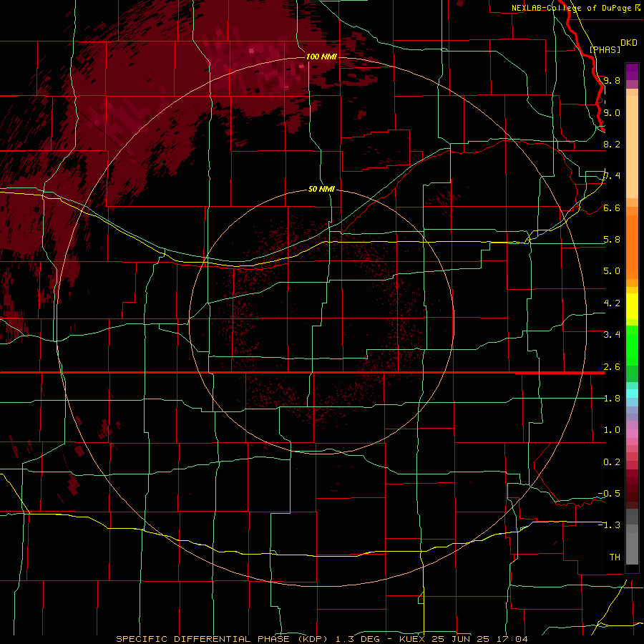The image size is (644, 644).
Task: Click the 4.2 value on the scale
Action: coord(612,303)
